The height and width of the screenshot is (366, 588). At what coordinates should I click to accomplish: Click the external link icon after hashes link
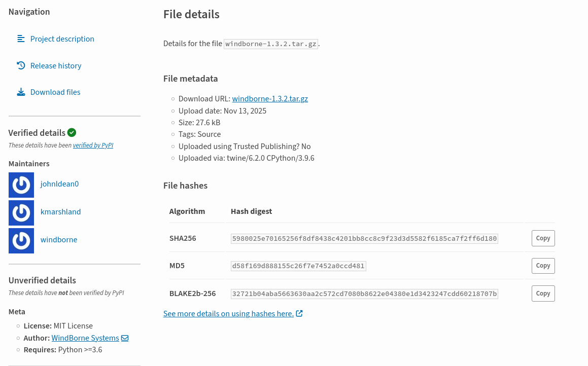click(299, 313)
